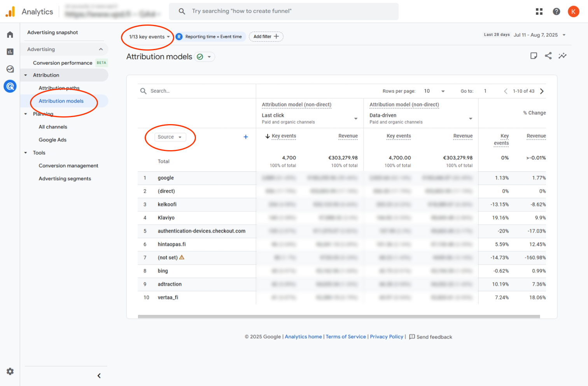The width and height of the screenshot is (588, 386).
Task: Open the Privacy Policy link
Action: click(x=386, y=337)
